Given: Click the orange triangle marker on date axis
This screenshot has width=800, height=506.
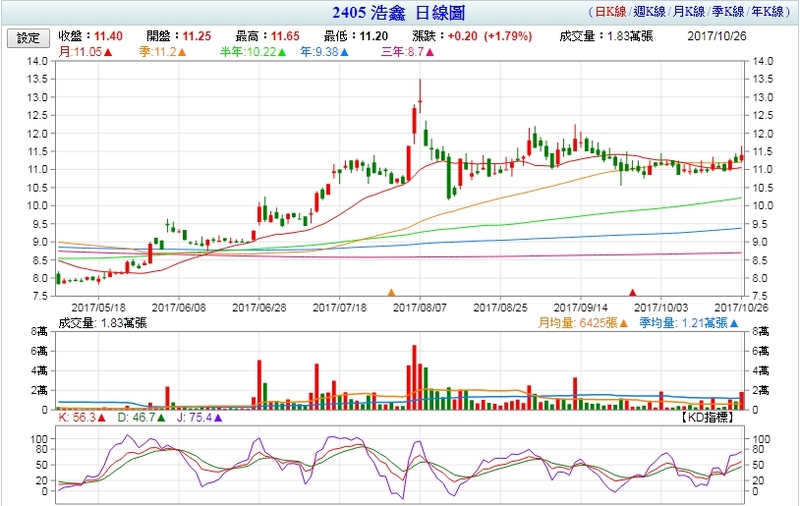Looking at the screenshot, I should tap(391, 293).
